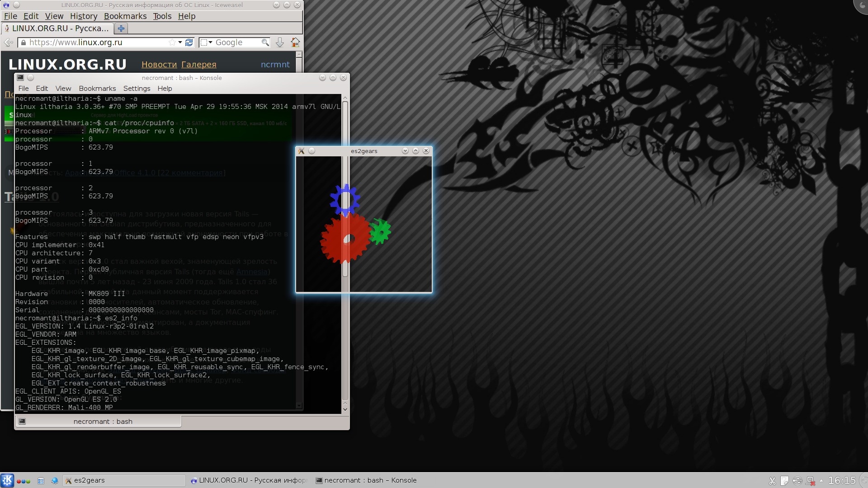Screen dimensions: 868x488
Task: Open Iceweasel Bookmarks menu
Action: (x=125, y=16)
